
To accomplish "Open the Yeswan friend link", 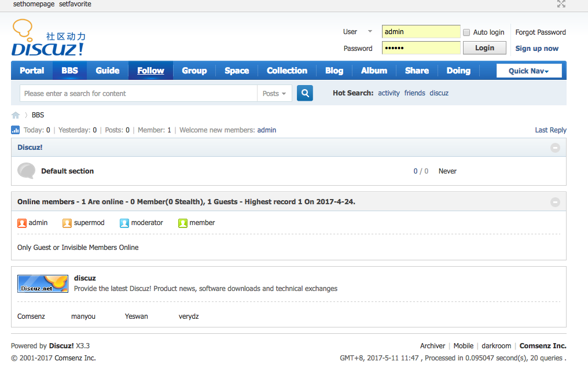I will pos(136,316).
